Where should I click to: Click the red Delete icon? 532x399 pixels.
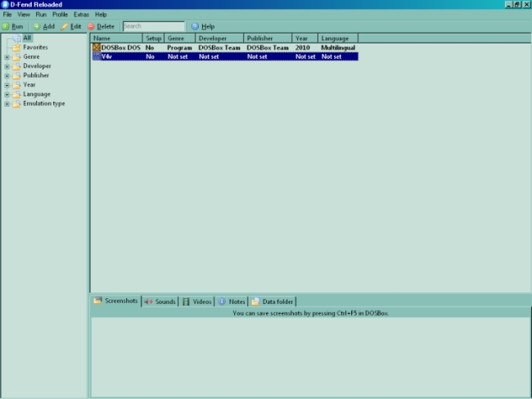[x=91, y=26]
